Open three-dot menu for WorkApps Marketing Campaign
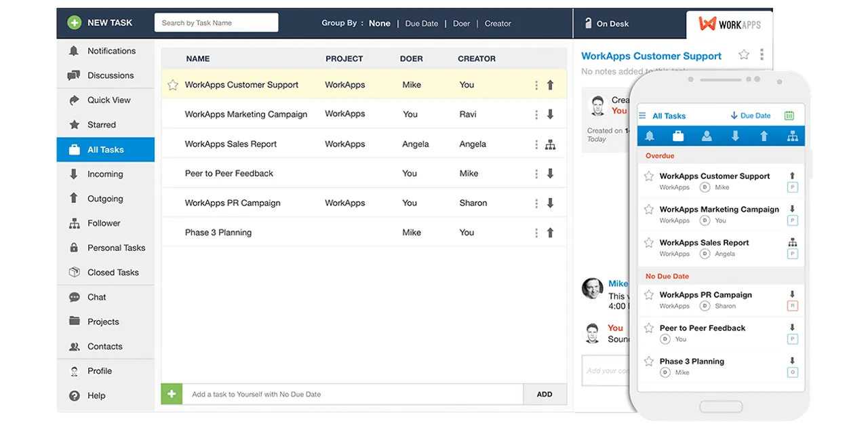Viewport: 868px width, 428px height. (x=536, y=115)
